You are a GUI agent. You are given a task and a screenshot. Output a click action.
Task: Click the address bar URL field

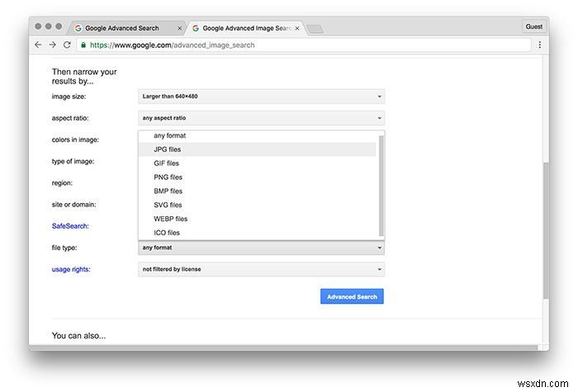tap(304, 45)
